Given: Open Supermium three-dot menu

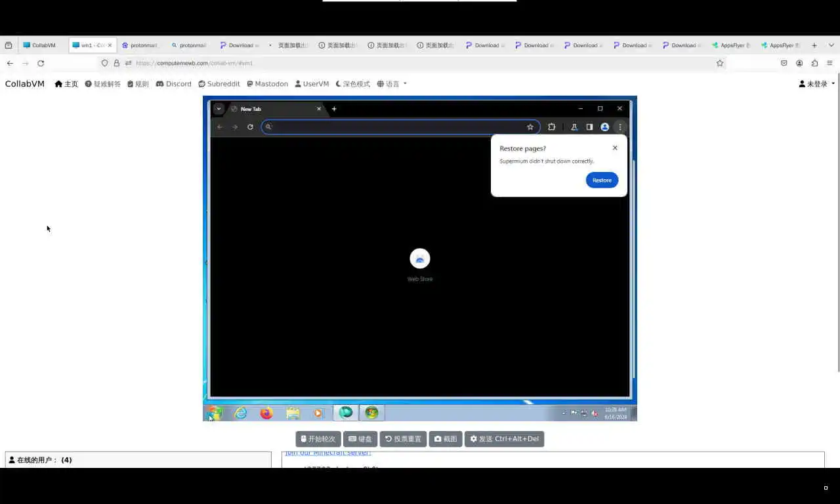Looking at the screenshot, I should (620, 127).
